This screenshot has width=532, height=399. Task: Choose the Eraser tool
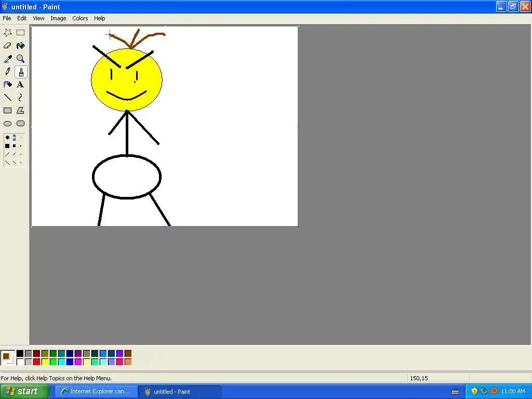(7, 46)
